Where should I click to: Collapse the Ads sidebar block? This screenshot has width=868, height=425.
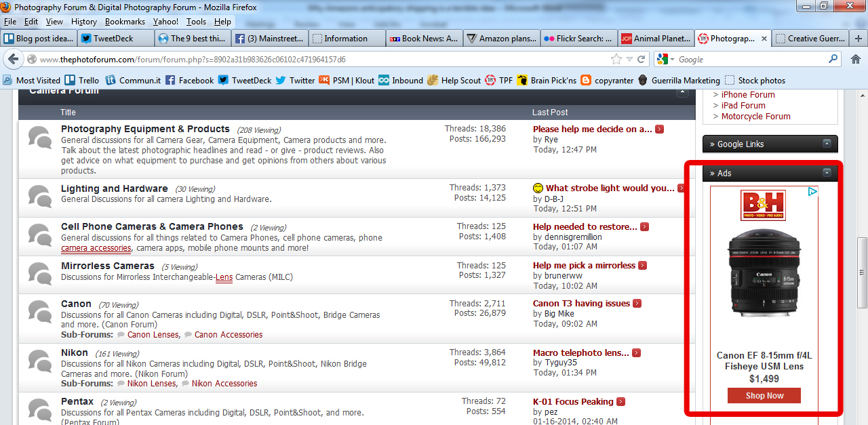[x=827, y=173]
